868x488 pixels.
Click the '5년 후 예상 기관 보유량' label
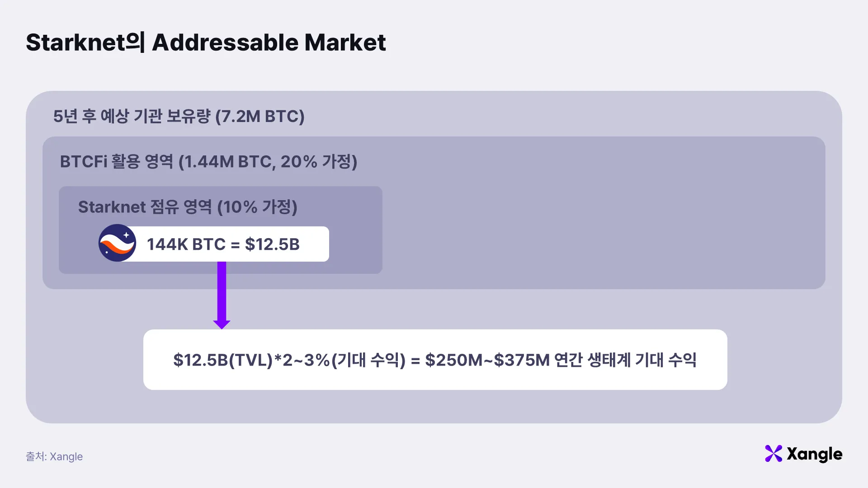point(132,116)
